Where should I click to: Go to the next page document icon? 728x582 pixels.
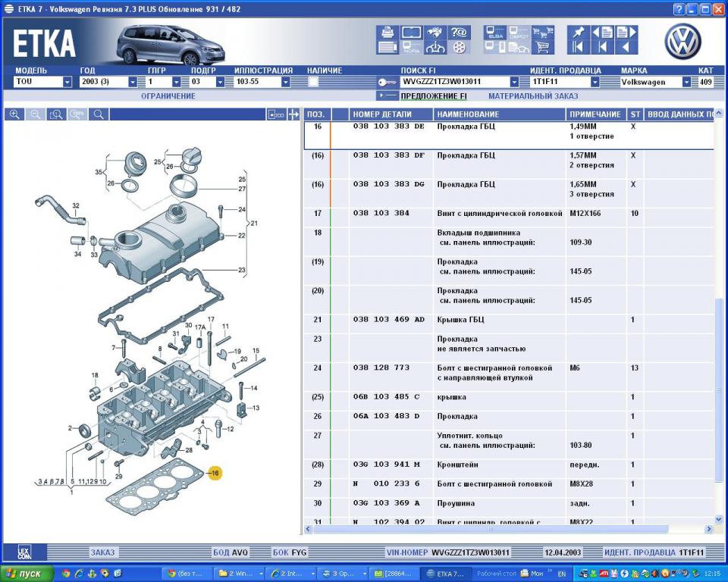626,32
